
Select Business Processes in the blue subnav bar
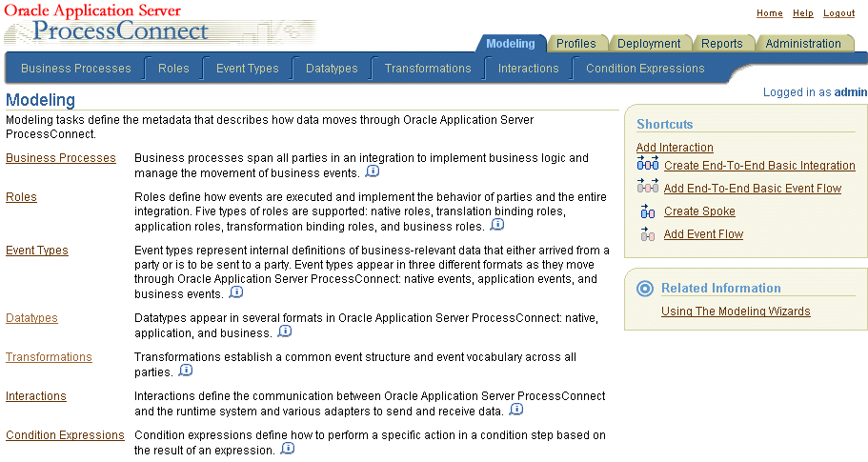(76, 69)
